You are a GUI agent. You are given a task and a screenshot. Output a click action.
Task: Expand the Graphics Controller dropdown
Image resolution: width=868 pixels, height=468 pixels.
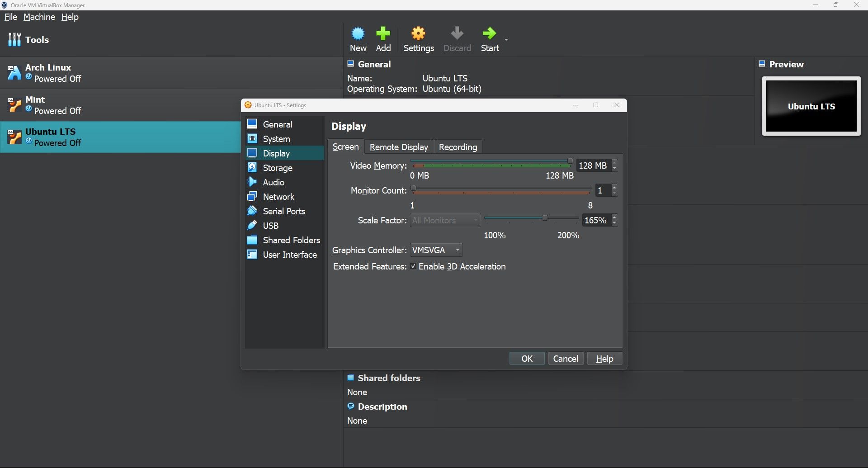coord(436,250)
